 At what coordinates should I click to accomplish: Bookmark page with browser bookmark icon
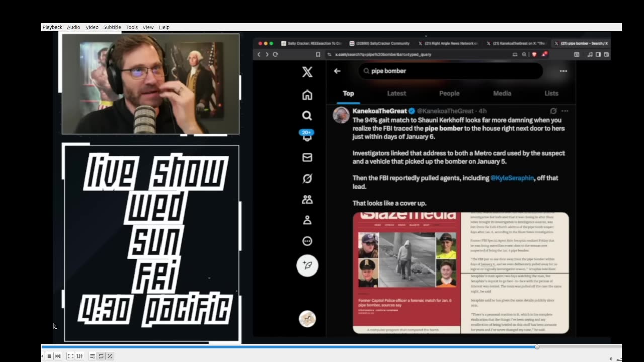point(318,54)
